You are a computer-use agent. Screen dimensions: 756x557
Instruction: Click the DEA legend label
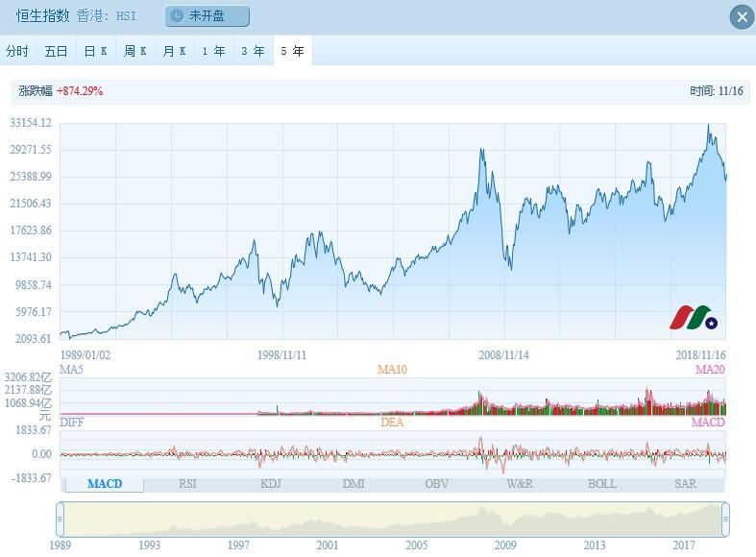(x=392, y=423)
